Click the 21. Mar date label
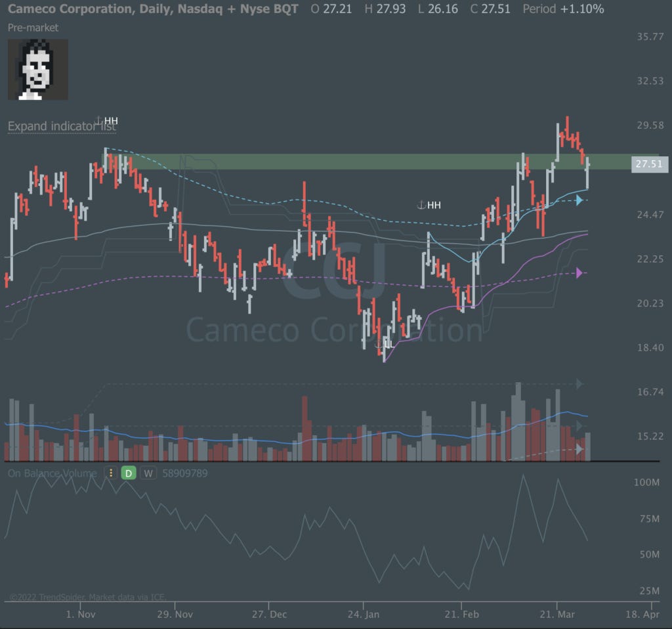This screenshot has height=629, width=672. [557, 614]
